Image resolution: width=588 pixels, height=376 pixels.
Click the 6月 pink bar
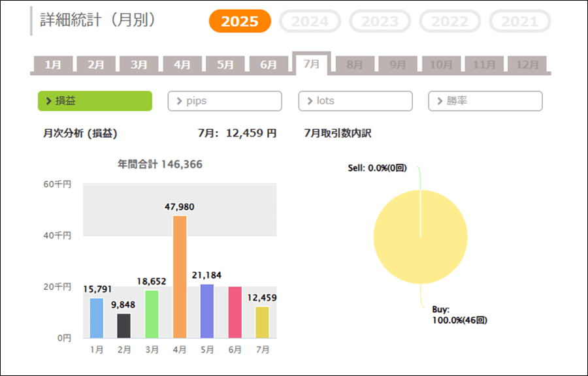click(235, 312)
